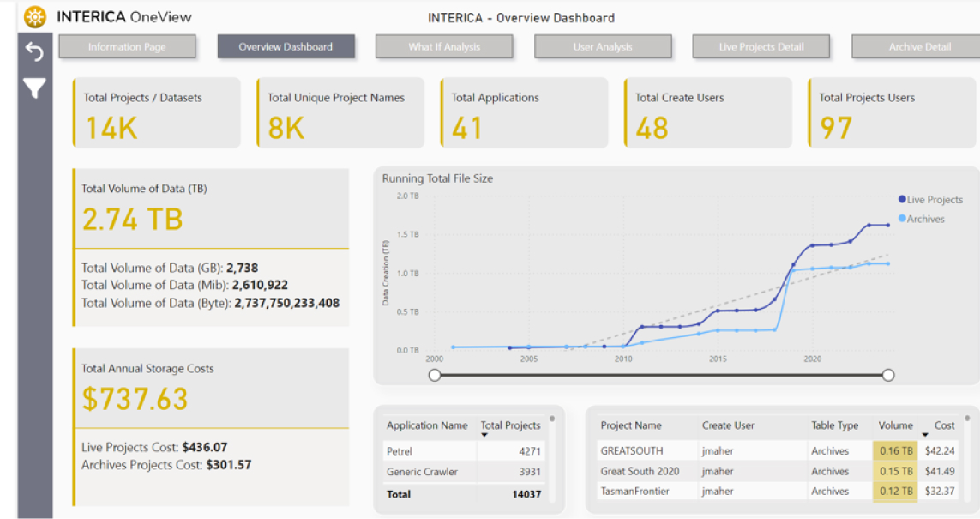Sort by Volume column arrow
This screenshot has height=519, width=980.
click(924, 436)
